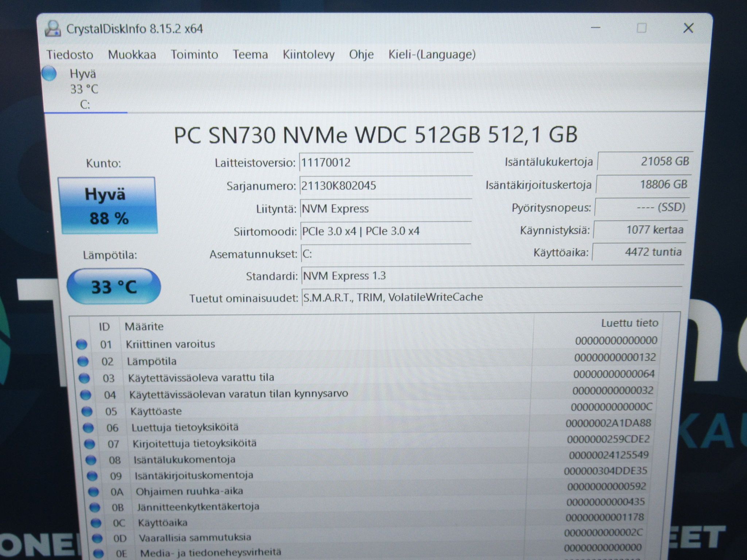Open the Tiedosto menu
The height and width of the screenshot is (560, 747).
[x=70, y=55]
